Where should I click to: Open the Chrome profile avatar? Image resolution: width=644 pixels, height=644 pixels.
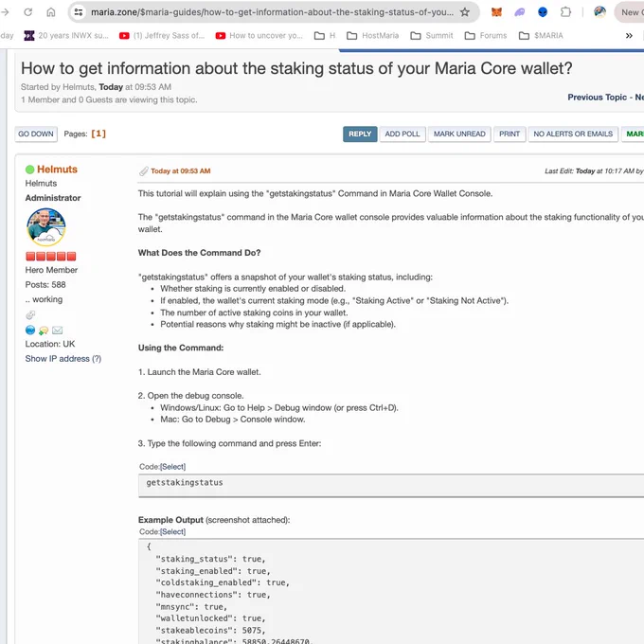599,12
